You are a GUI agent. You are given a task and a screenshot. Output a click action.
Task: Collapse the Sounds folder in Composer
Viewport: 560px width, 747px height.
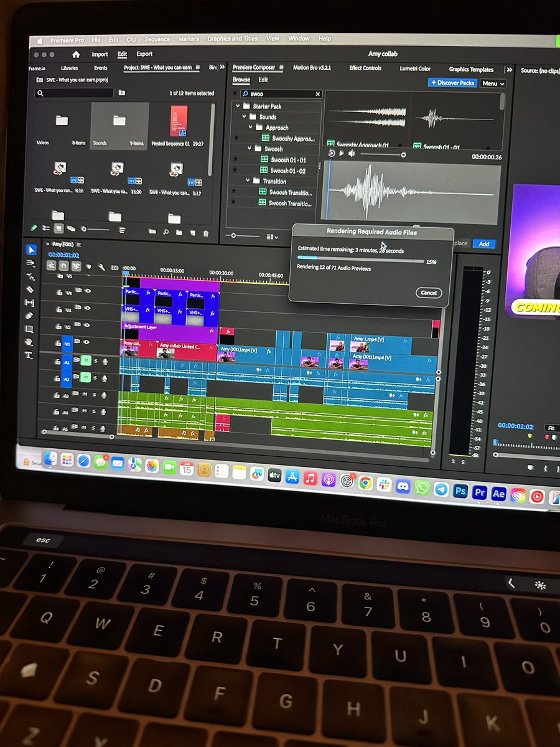coord(245,116)
